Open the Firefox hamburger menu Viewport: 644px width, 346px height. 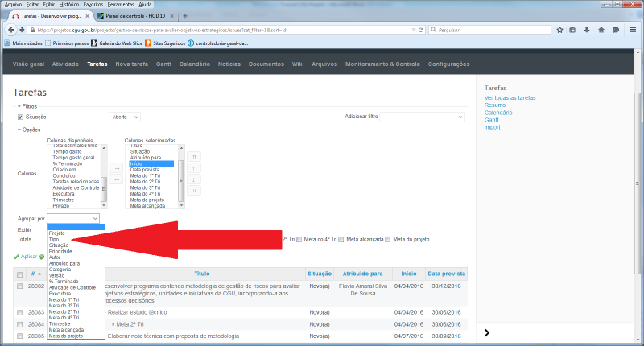[634, 30]
